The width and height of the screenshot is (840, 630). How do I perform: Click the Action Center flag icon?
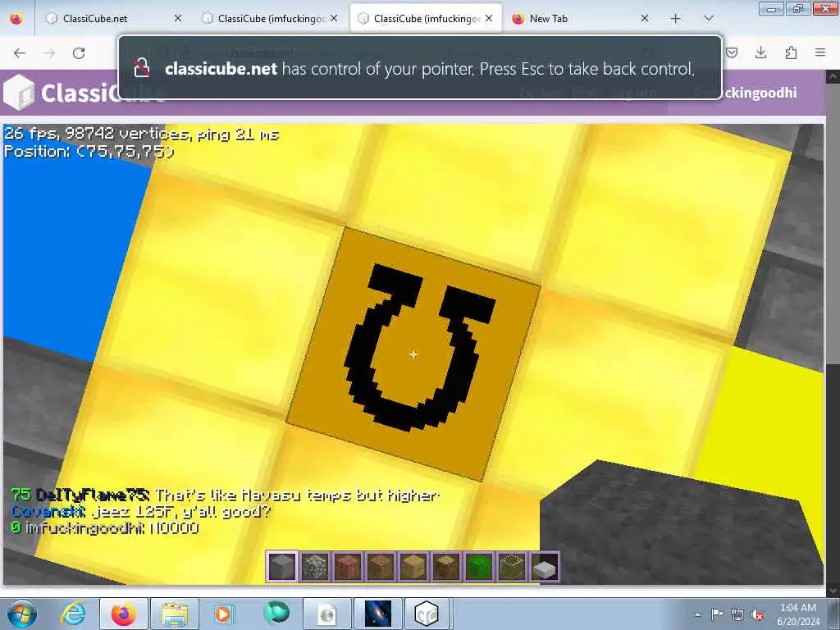(717, 614)
